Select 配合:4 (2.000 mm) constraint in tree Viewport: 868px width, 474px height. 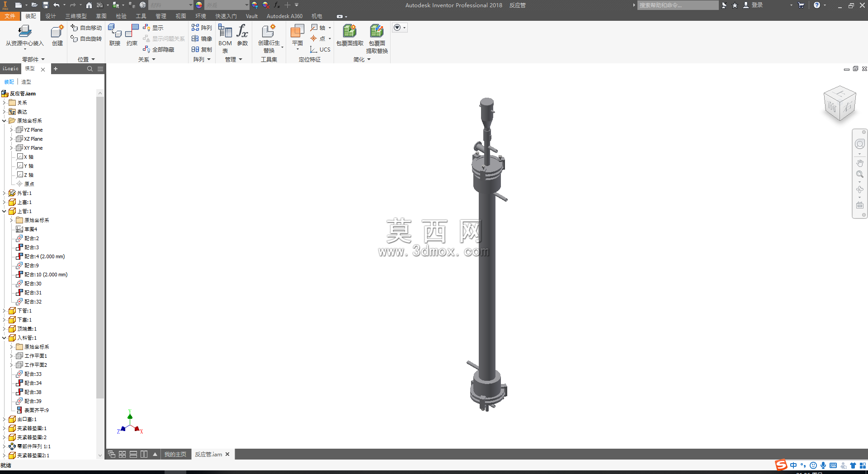click(40, 256)
